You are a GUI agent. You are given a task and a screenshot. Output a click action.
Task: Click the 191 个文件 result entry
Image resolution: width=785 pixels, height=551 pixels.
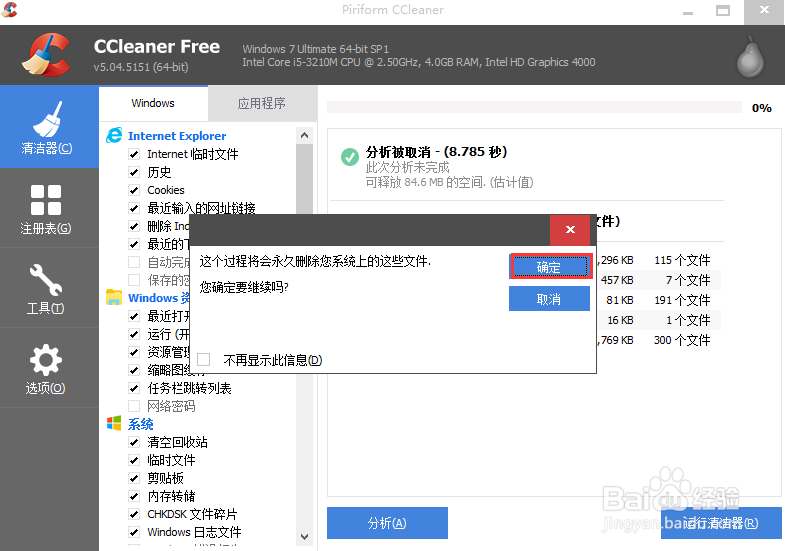point(682,300)
